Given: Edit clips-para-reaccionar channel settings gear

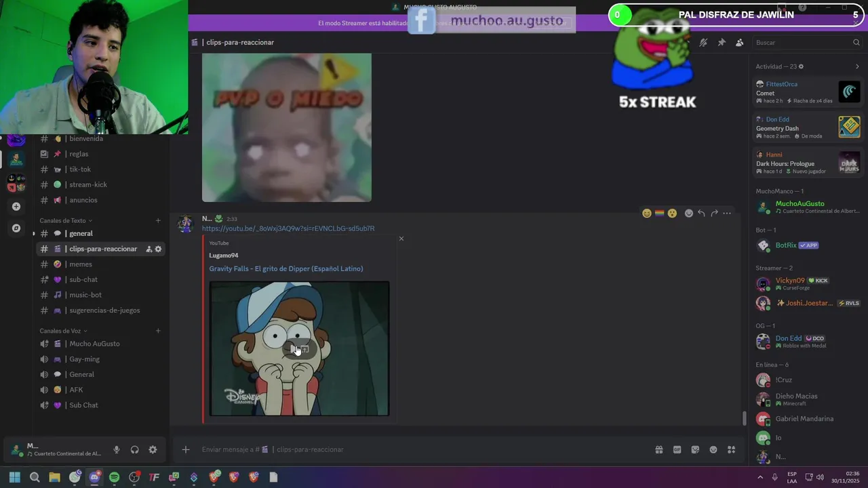Looking at the screenshot, I should click(158, 249).
